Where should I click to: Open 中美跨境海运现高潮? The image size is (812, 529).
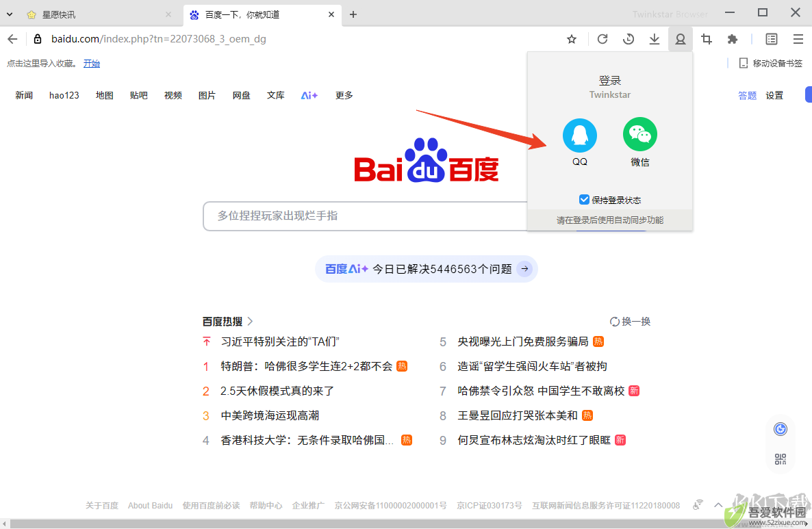270,415
